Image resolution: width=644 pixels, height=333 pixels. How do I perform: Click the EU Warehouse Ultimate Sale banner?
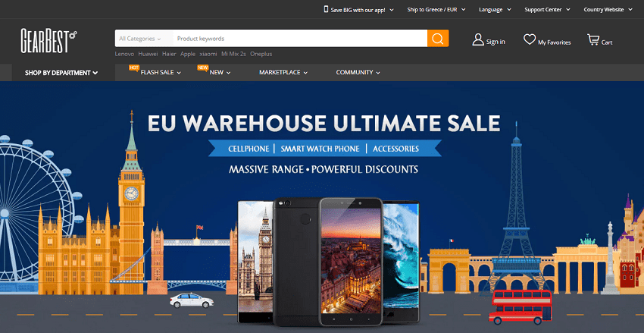click(322, 207)
